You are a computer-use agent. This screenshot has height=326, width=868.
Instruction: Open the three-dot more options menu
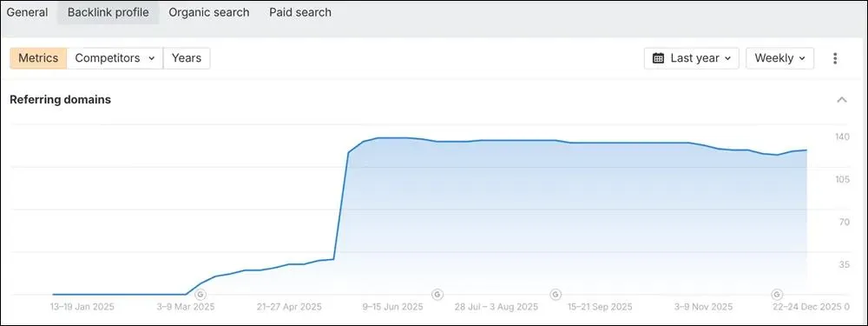point(835,58)
